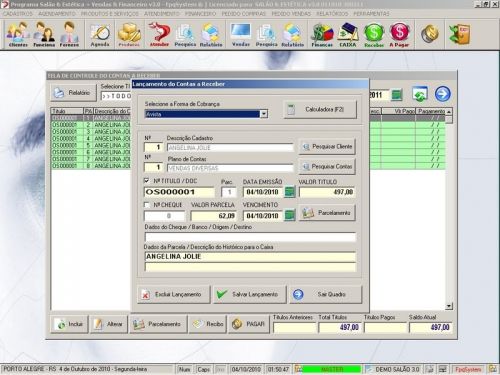Viewport: 500px width, 375px height.
Task: Click the VENCIMENTO date field
Action: (x=263, y=216)
